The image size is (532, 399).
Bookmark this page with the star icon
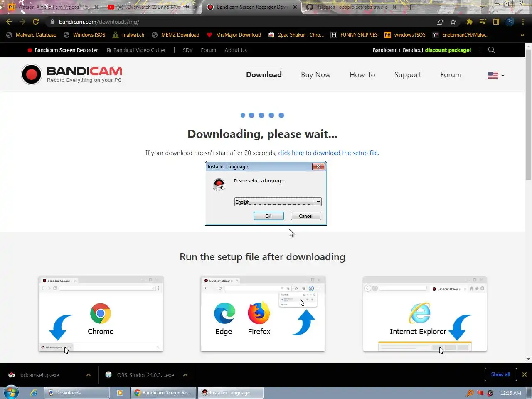click(453, 22)
